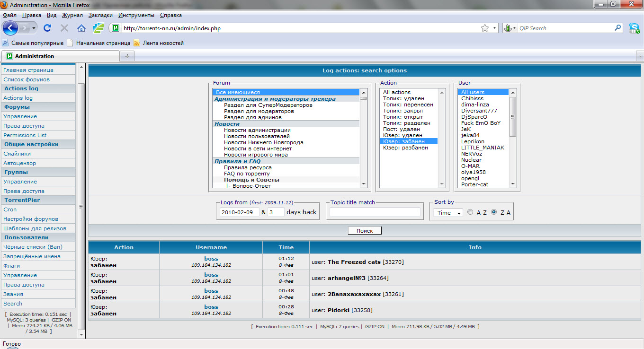Viewport: 644px width, 349px height.
Task: Switch to the Administration tab
Action: [60, 56]
